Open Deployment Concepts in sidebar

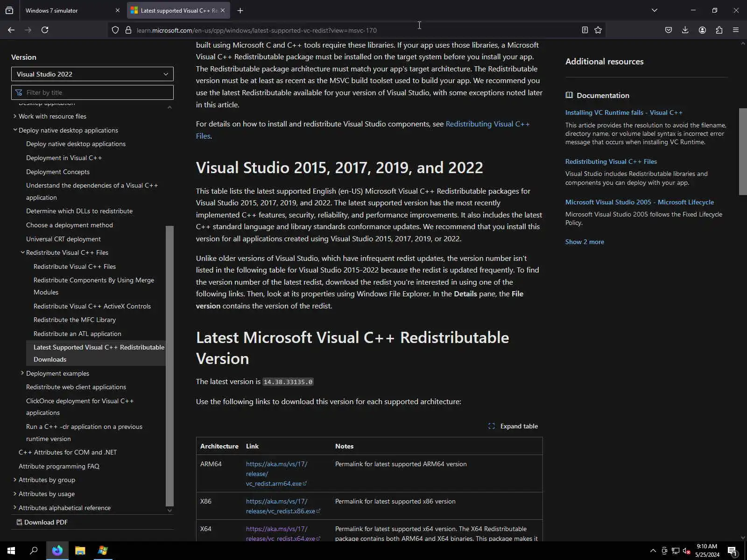pyautogui.click(x=58, y=172)
